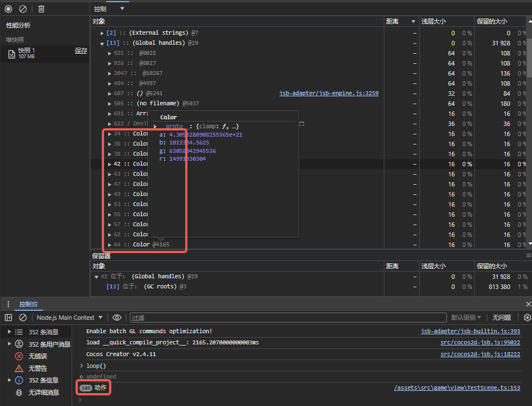The height and width of the screenshot is (406, 532).
Task: Click the clear all profiles icon
Action: 23,9
